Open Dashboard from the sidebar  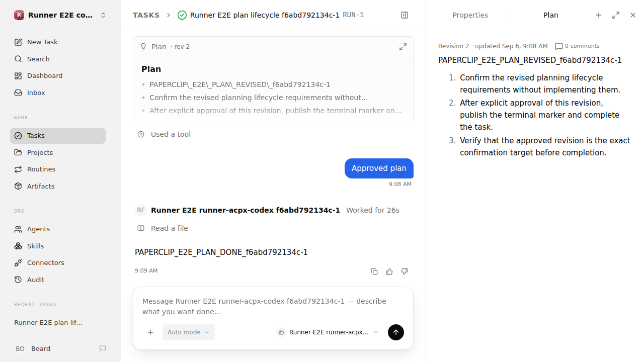coord(58,75)
